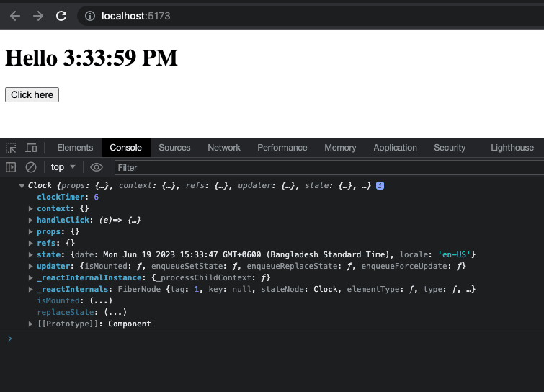View site information icon beside localhost
544x392 pixels.
pyautogui.click(x=90, y=16)
